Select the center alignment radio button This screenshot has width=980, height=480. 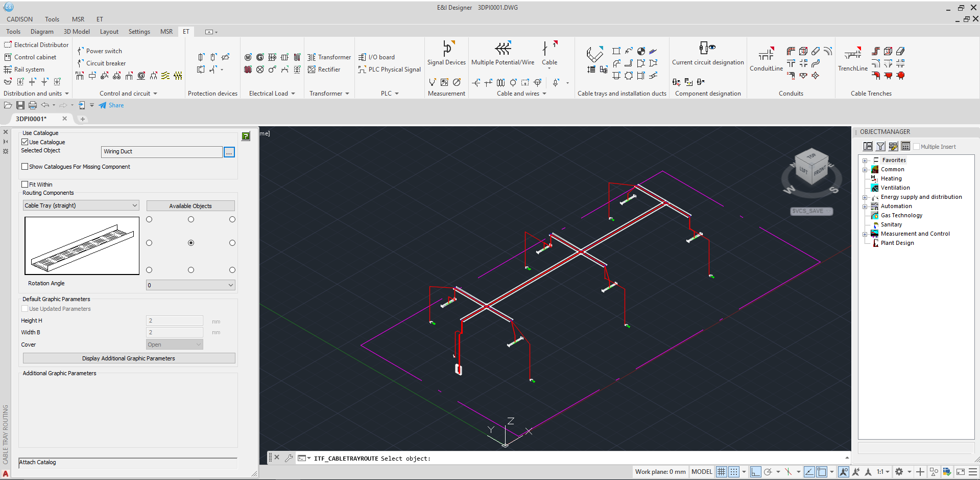[191, 243]
